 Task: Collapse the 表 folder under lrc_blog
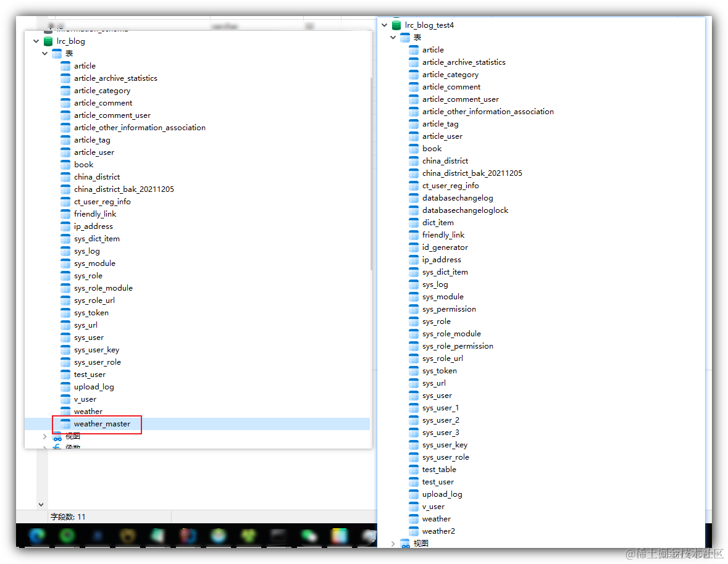[45, 53]
